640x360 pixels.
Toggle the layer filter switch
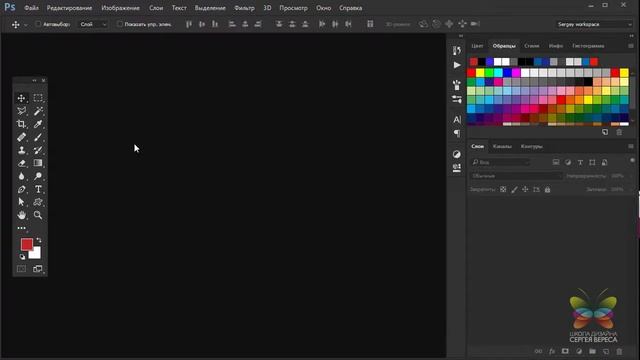pyautogui.click(x=632, y=161)
